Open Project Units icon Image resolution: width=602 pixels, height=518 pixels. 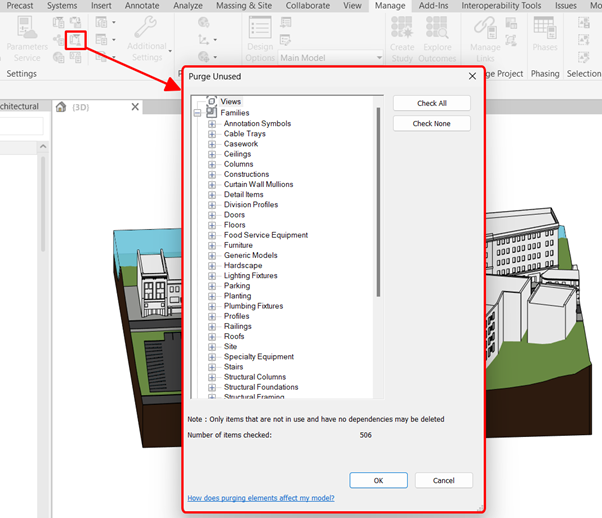click(x=75, y=58)
